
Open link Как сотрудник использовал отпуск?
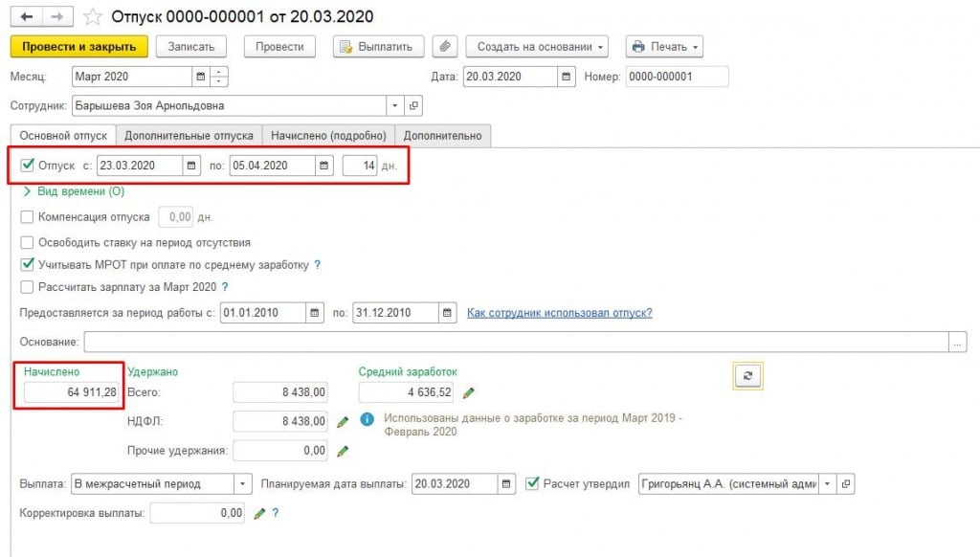[x=559, y=313]
